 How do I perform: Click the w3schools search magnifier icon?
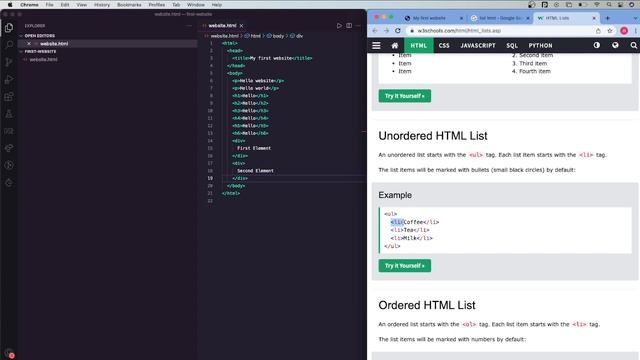click(633, 45)
